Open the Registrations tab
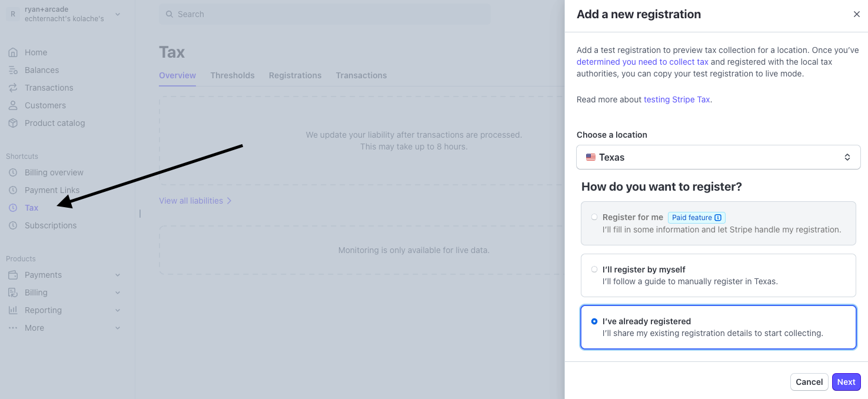 pos(295,75)
